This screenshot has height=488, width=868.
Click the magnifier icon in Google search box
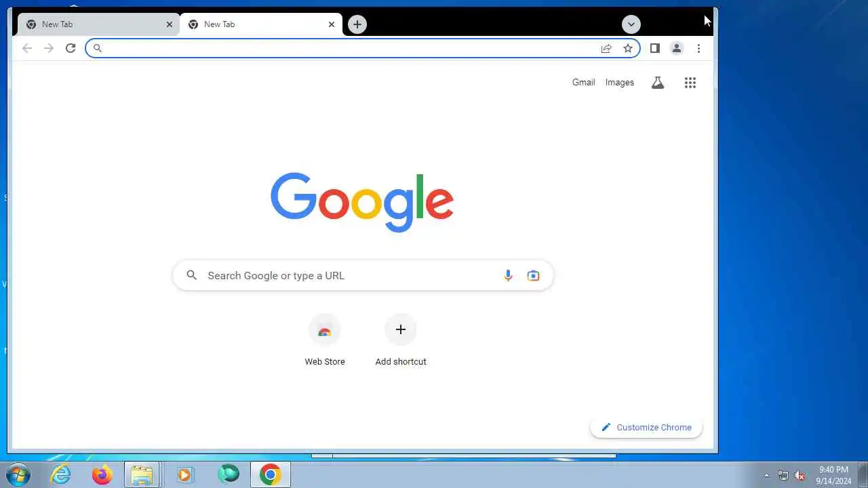pos(192,275)
